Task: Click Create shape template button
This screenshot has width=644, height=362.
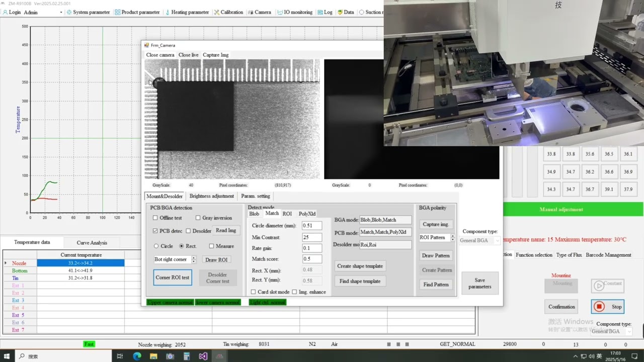Action: [360, 266]
